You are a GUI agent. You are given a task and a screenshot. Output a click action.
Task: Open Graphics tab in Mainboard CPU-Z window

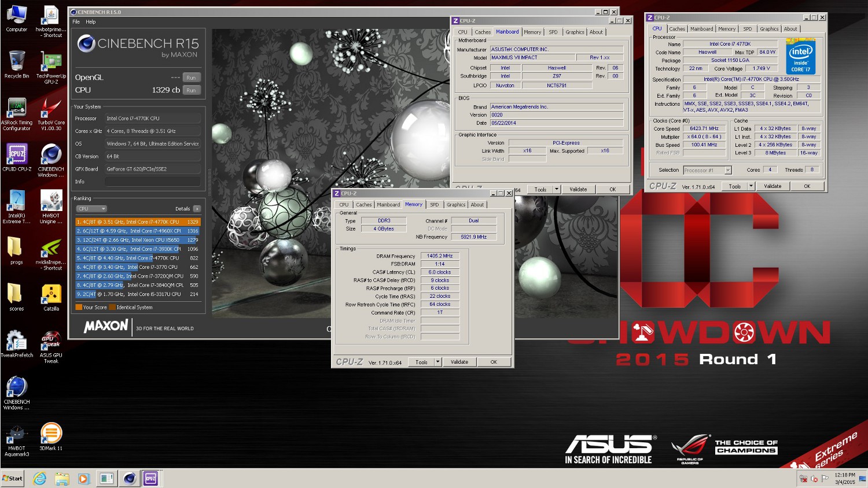pos(575,32)
